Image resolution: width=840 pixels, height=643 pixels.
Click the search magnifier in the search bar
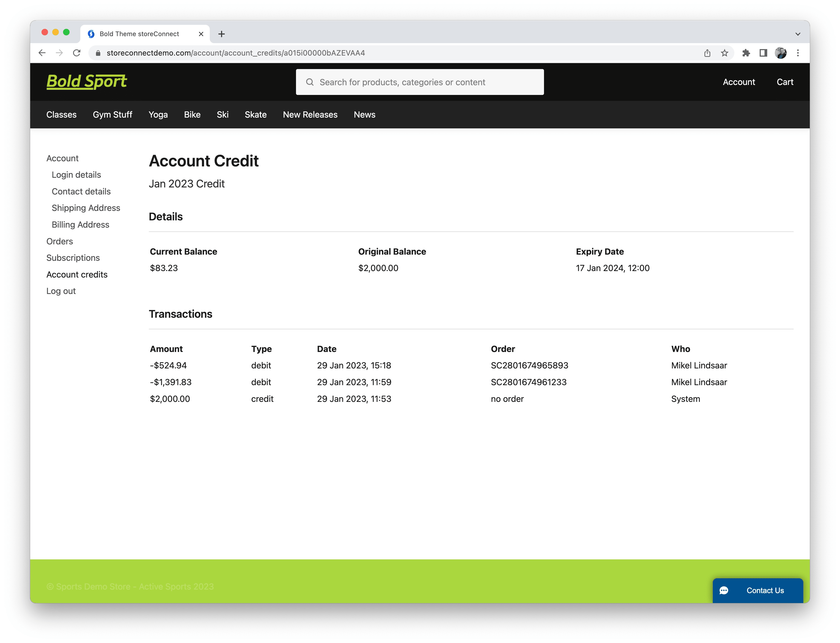(310, 82)
